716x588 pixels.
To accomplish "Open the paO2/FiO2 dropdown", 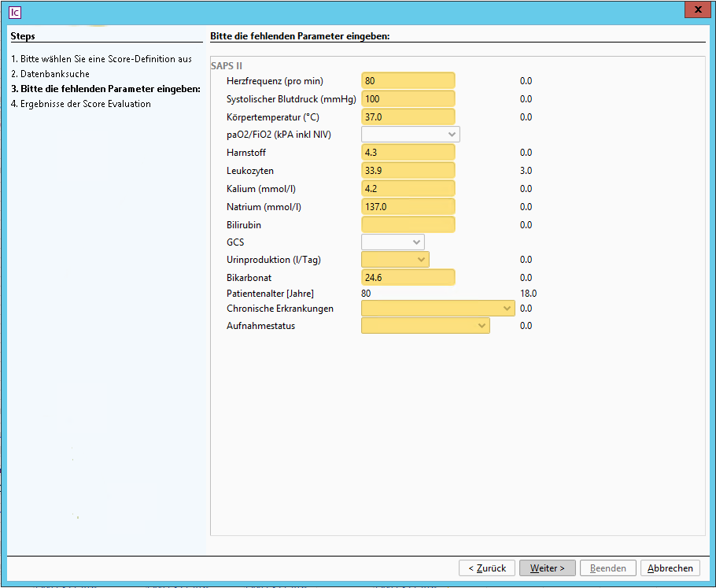I will (x=410, y=135).
